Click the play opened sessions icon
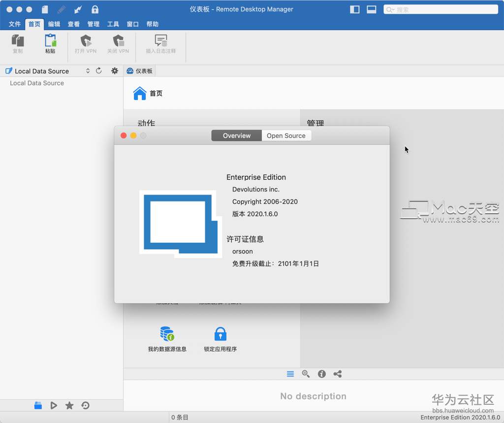 tap(54, 405)
